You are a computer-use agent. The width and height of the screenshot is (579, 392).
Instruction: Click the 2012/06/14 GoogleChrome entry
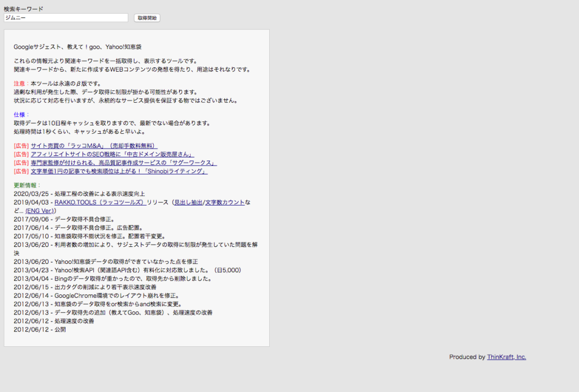(97, 295)
